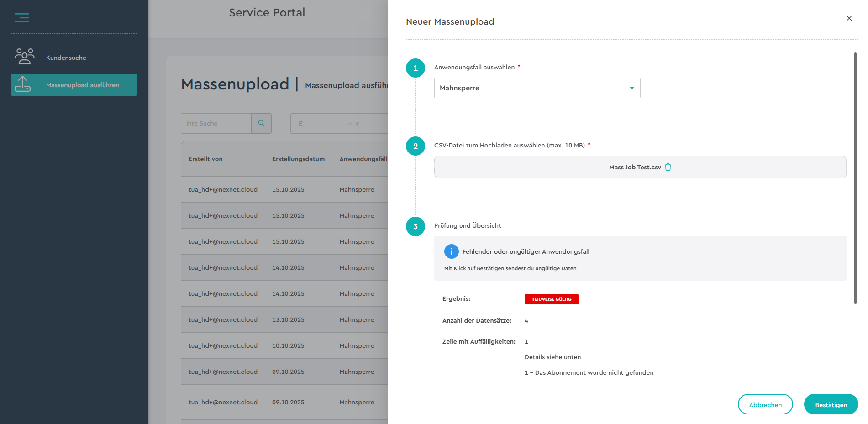Click the step 1 circle indicator
Screen dimensions: 868x424
click(x=415, y=68)
